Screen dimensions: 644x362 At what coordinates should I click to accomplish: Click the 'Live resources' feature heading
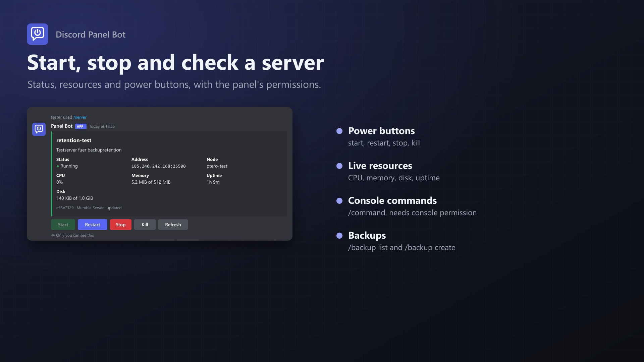click(x=380, y=166)
